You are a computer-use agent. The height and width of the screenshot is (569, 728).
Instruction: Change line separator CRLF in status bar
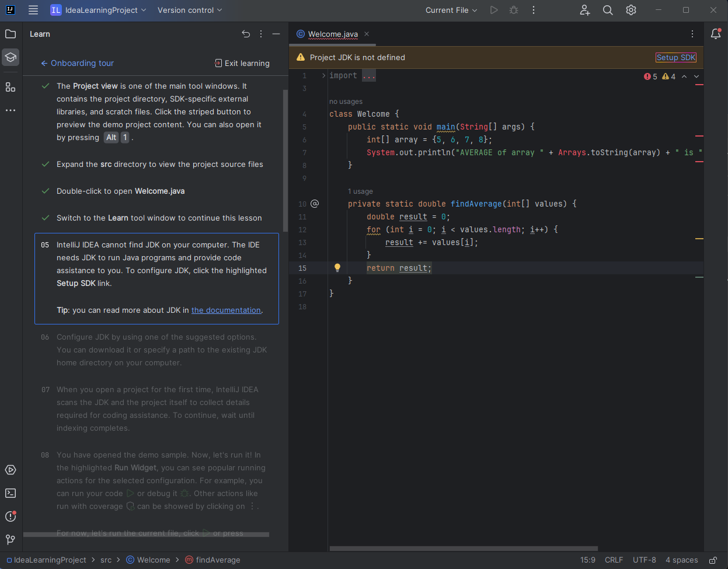pos(614,560)
